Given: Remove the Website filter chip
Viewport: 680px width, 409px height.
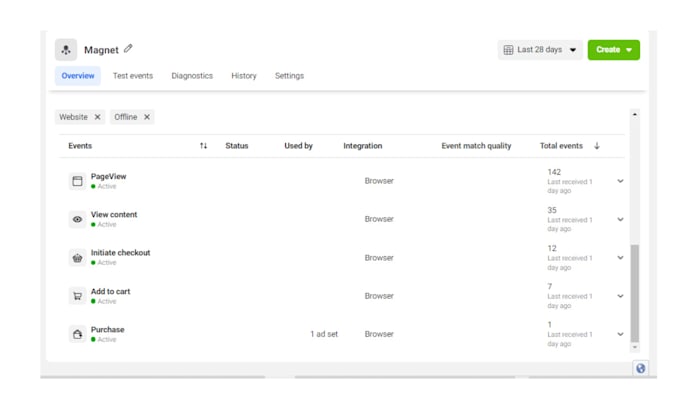Looking at the screenshot, I should point(98,117).
